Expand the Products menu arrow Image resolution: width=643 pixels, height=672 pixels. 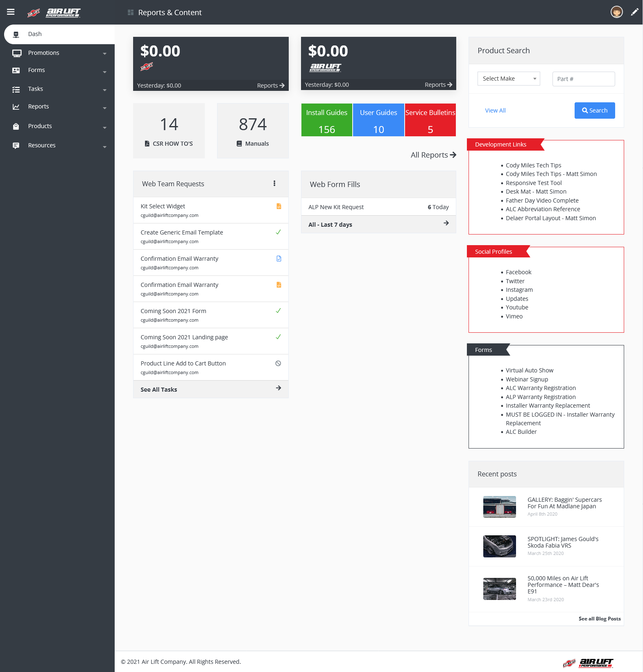(x=105, y=128)
